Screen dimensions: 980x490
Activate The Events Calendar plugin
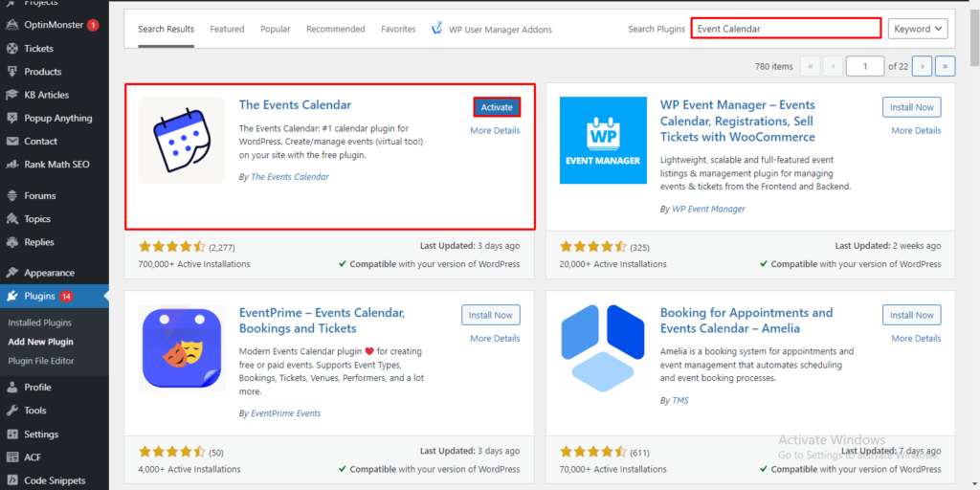pyautogui.click(x=497, y=107)
